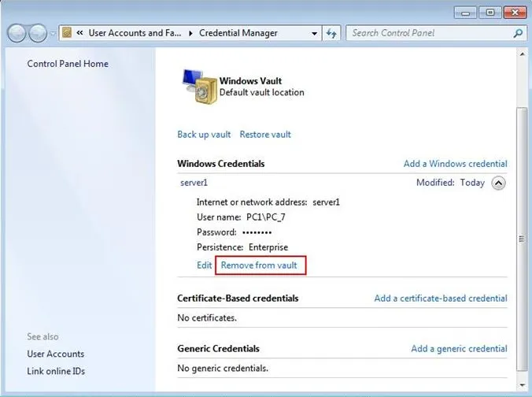Collapse the server1 credential details
The height and width of the screenshot is (397, 532).
(x=498, y=183)
